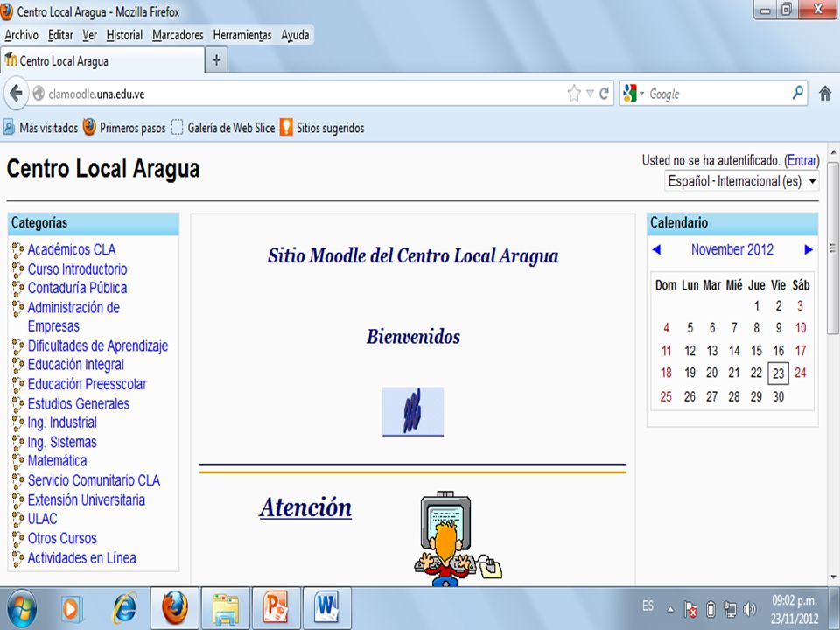Viewport: 840px width, 630px height.
Task: Open the Action Center flag icon
Action: pyautogui.click(x=690, y=609)
